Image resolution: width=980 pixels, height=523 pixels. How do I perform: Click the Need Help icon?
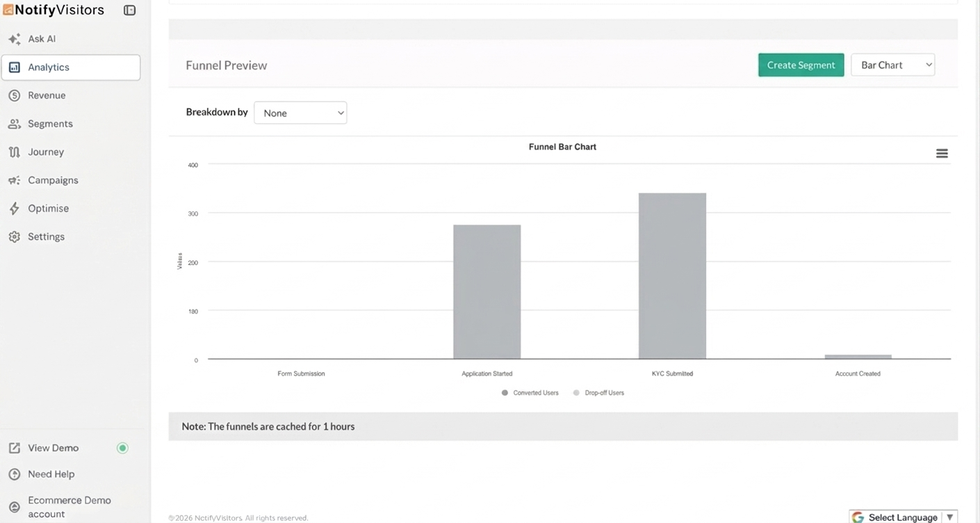[14, 474]
